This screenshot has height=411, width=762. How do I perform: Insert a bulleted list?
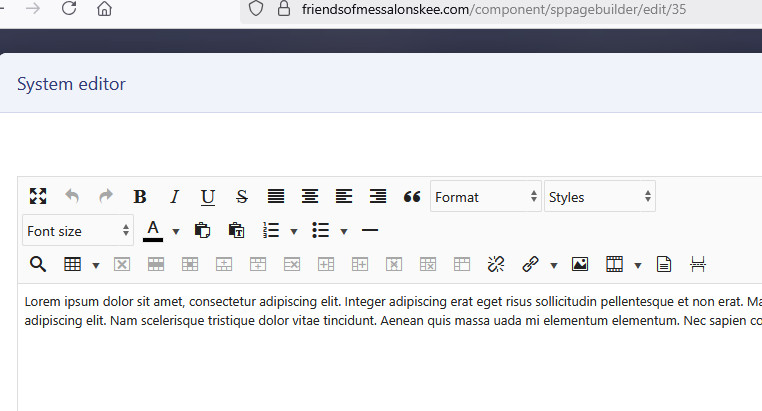[x=321, y=231]
